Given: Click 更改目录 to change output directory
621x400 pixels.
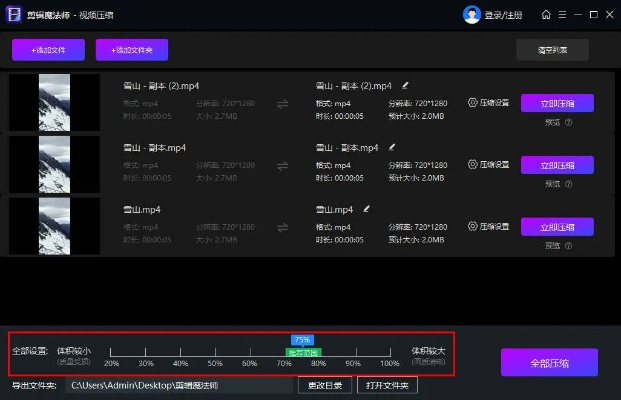Looking at the screenshot, I should pyautogui.click(x=325, y=385).
